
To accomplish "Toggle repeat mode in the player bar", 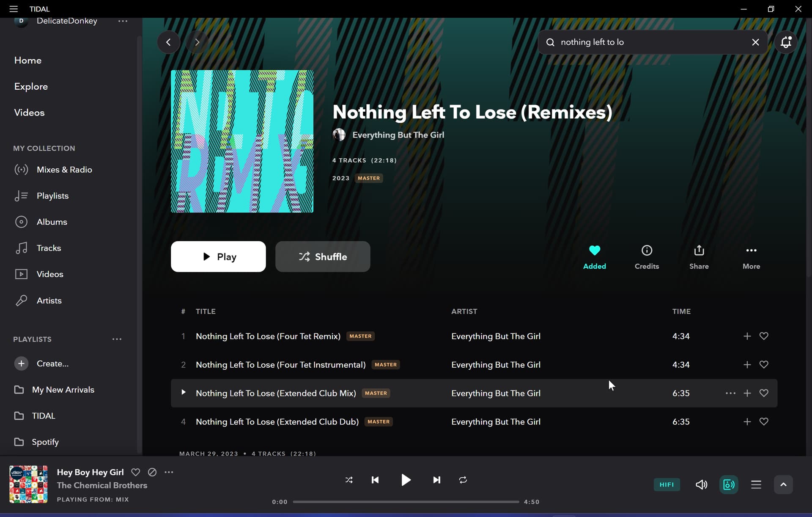I will tap(463, 480).
